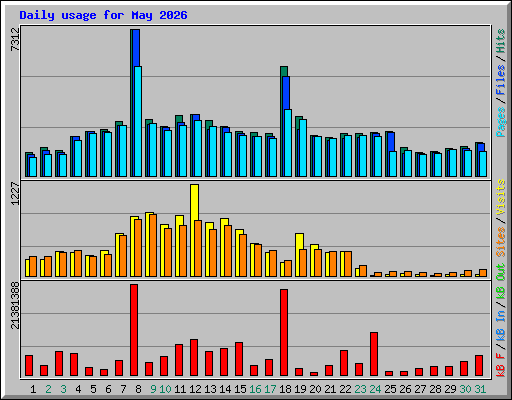Select the red kB bar for day 15
512x400 pixels.
pyautogui.click(x=239, y=359)
